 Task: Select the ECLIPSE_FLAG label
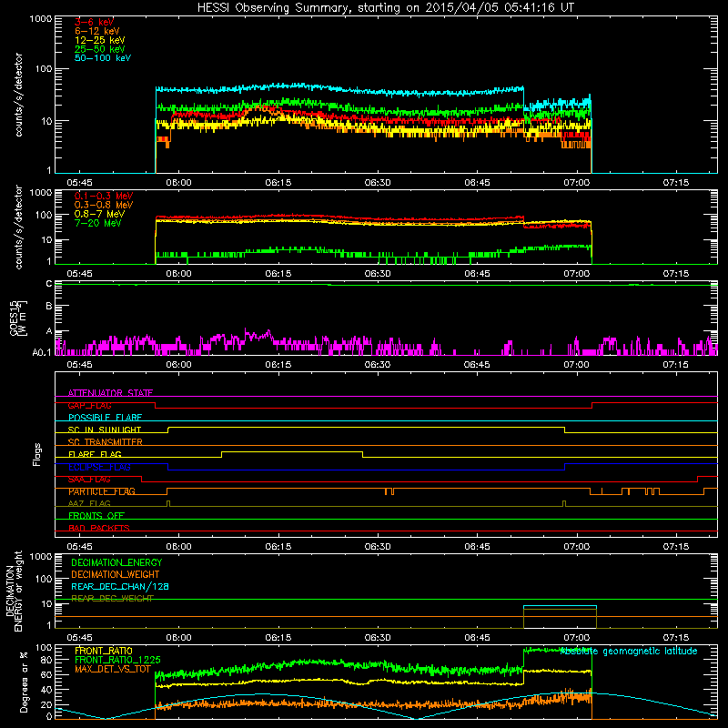click(x=99, y=467)
